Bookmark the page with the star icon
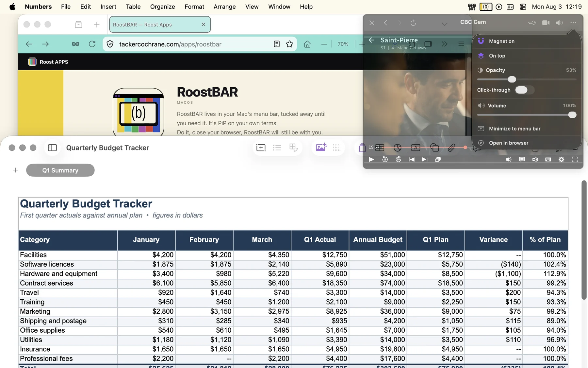This screenshot has width=588, height=368. 289,44
